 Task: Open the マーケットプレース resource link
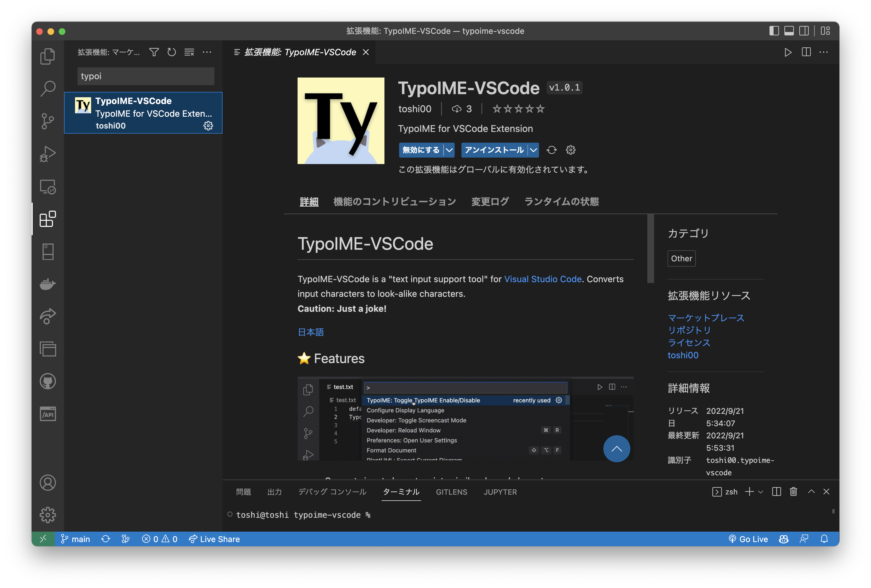(706, 318)
